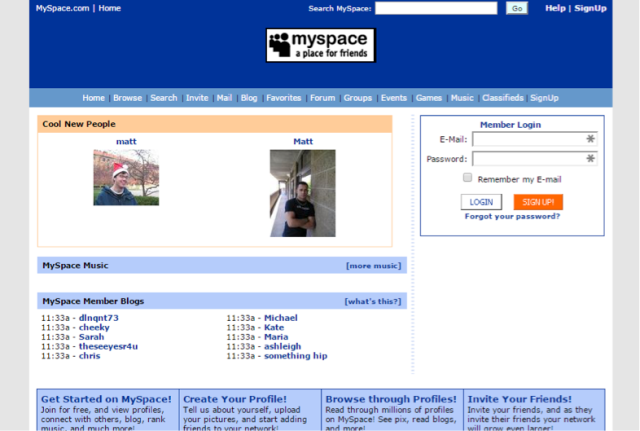Enable the Remember my E-mail checkbox

click(x=467, y=178)
